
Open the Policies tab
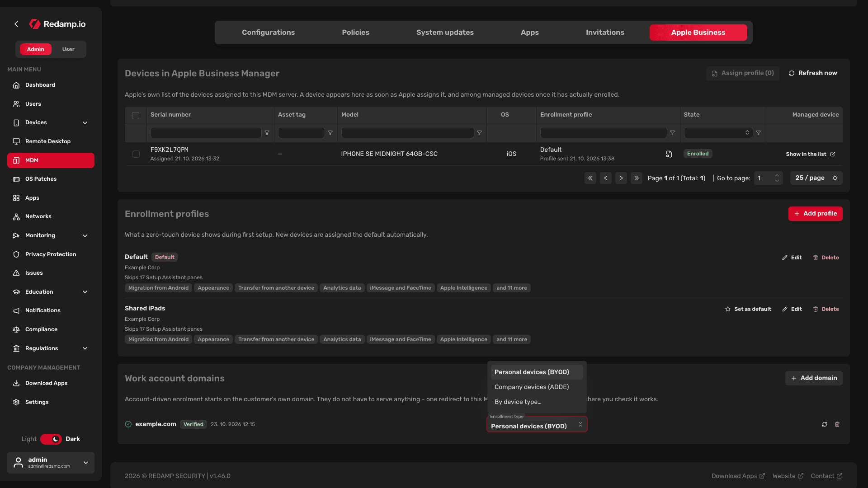point(356,33)
